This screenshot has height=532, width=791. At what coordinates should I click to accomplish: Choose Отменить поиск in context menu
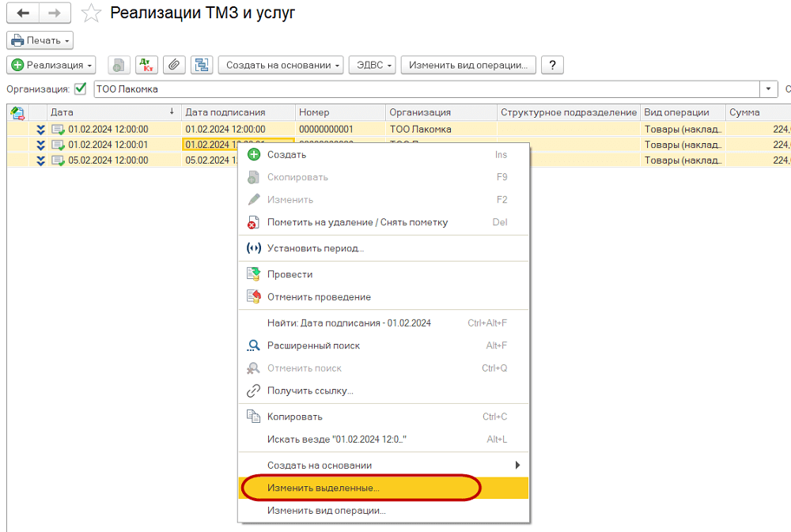[x=384, y=368]
